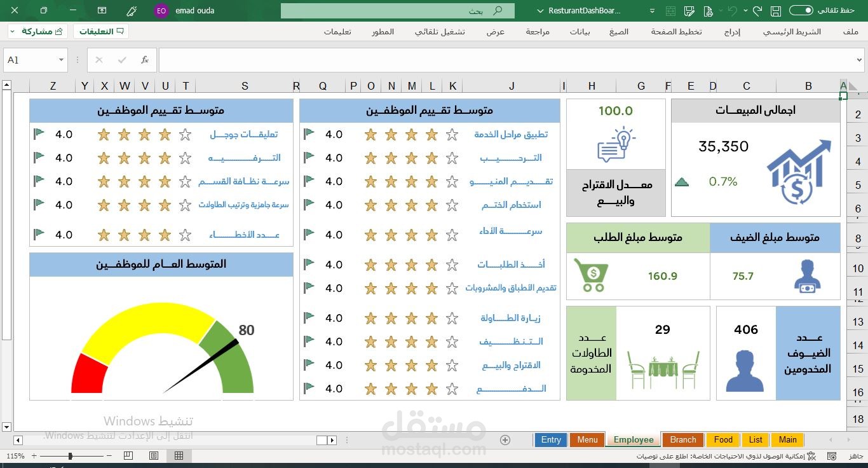This screenshot has width=868, height=468.
Task: Click the Undo arrow in the quick access toolbar
Action: coord(733,11)
